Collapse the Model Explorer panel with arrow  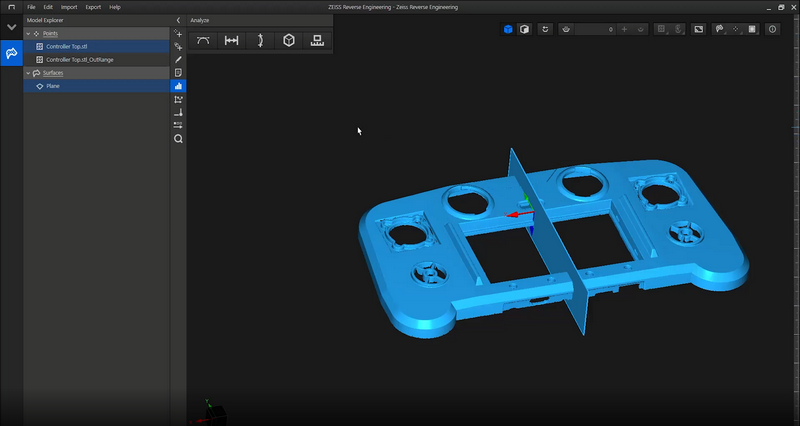pyautogui.click(x=178, y=20)
